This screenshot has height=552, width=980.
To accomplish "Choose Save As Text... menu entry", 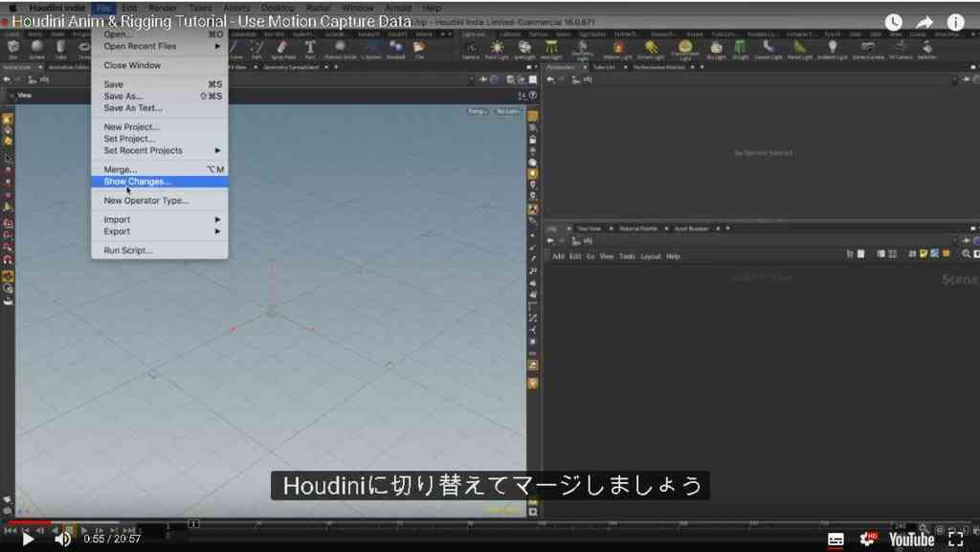I will pos(160,108).
